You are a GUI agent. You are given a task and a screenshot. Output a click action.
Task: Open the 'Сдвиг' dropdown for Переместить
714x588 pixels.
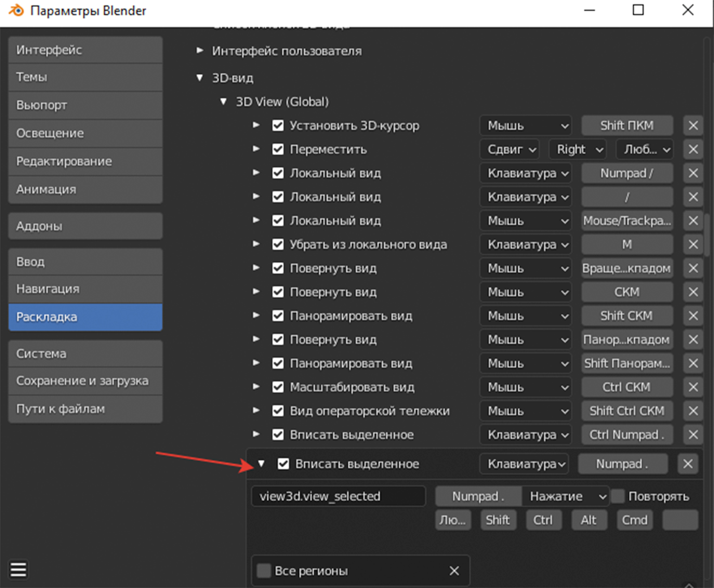[510, 149]
